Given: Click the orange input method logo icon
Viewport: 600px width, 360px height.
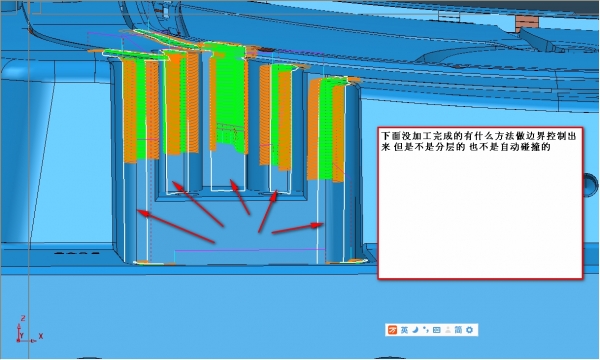Looking at the screenshot, I should pyautogui.click(x=392, y=330).
